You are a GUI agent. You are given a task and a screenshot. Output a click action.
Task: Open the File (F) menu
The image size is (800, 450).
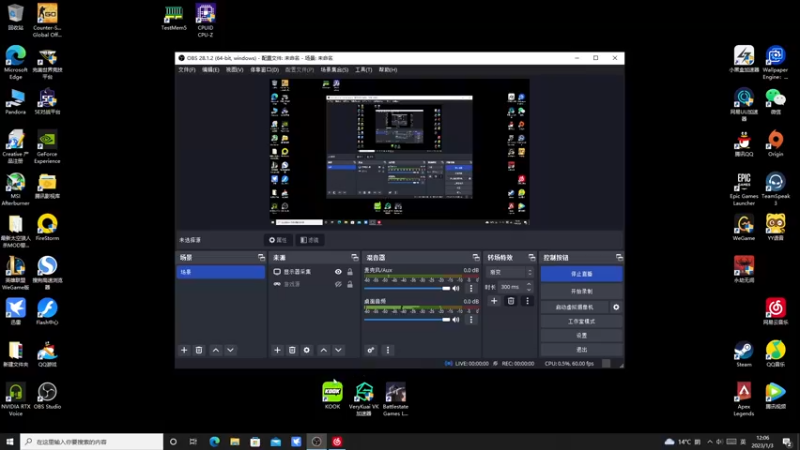click(187, 70)
